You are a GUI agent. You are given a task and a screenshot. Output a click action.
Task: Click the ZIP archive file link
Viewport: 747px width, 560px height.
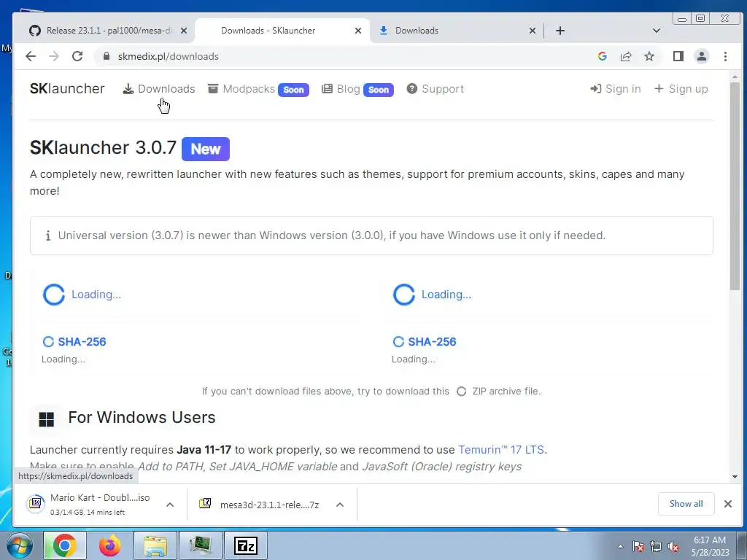click(498, 391)
